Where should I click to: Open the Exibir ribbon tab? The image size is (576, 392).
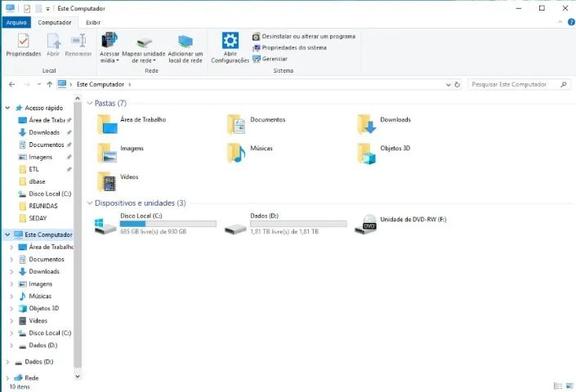pyautogui.click(x=93, y=22)
